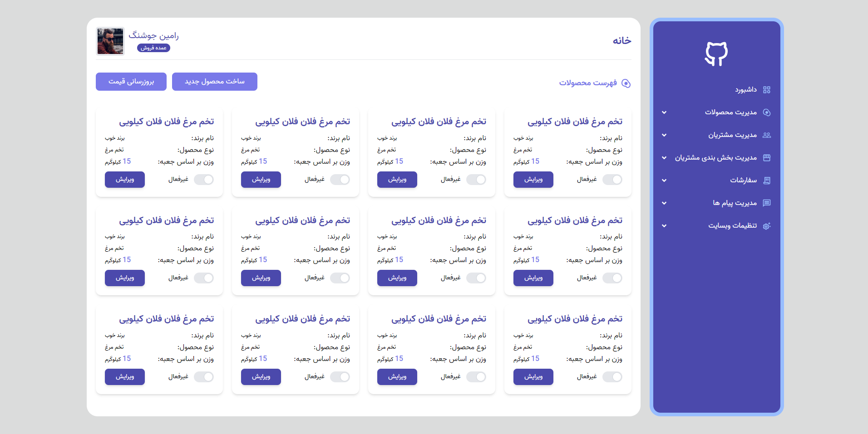This screenshot has height=434, width=868.
Task: Click بروزرسانی قیمت button
Action: click(131, 82)
